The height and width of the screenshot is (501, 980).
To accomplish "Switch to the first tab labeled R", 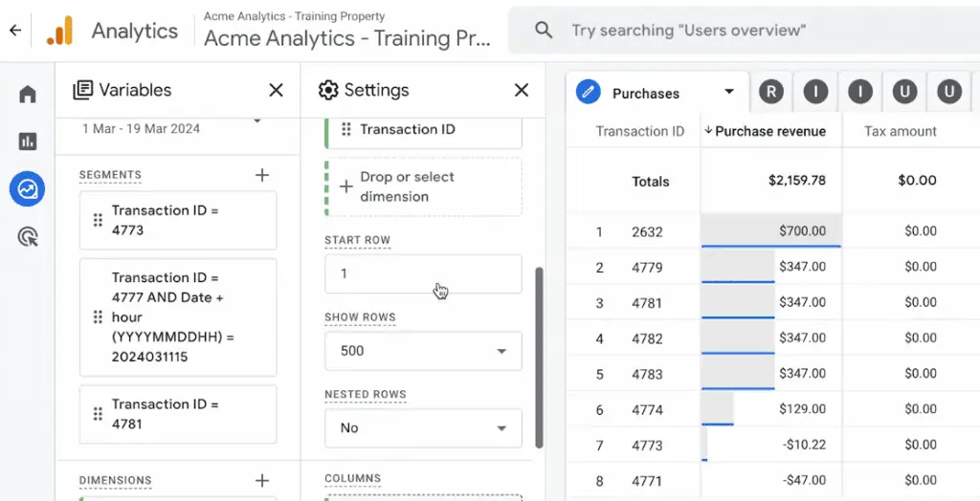I will coord(770,92).
